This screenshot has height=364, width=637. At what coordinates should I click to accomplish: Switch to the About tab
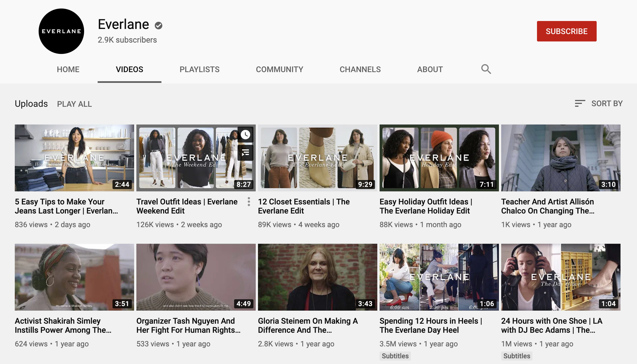430,69
